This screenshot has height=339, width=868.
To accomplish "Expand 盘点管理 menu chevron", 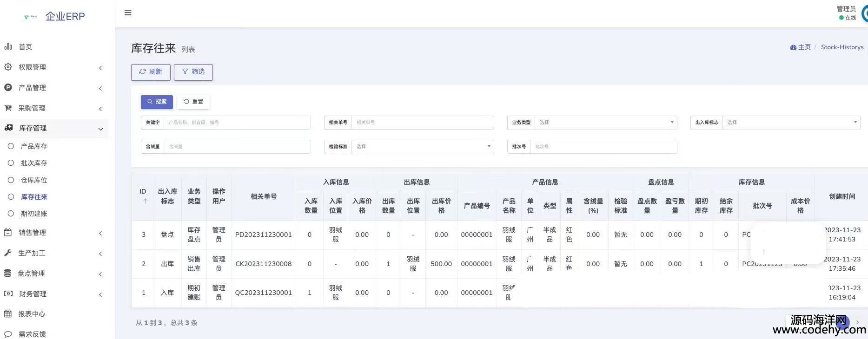I will pos(100,274).
